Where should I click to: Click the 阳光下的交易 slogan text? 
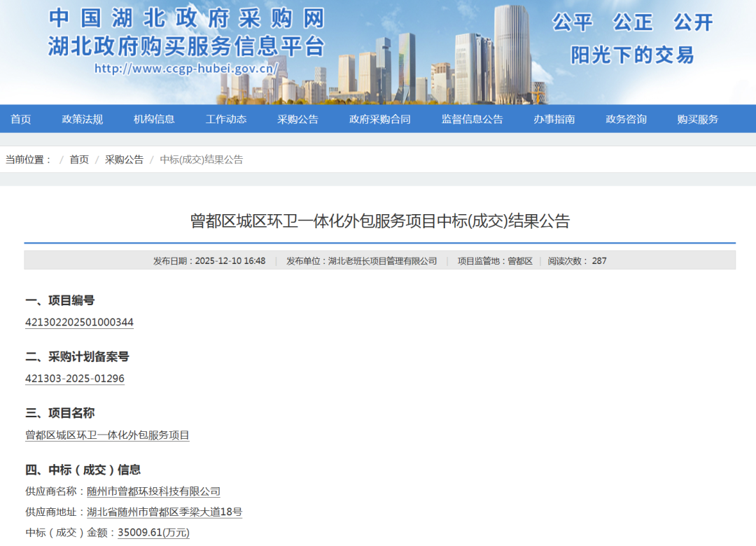coord(633,55)
